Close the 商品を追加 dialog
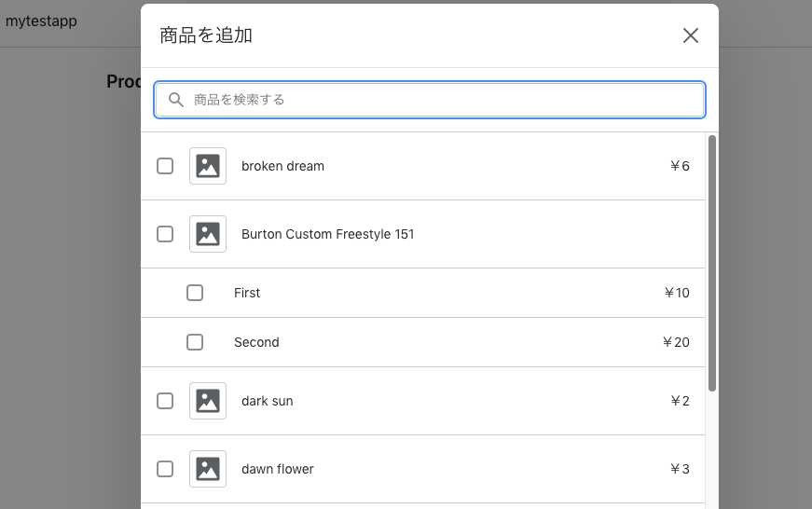The width and height of the screenshot is (812, 509). click(x=690, y=35)
